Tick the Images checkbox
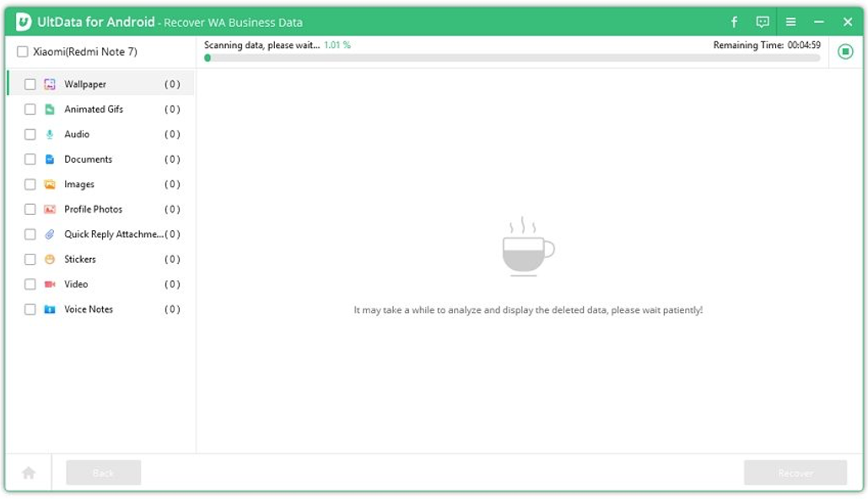 (30, 184)
